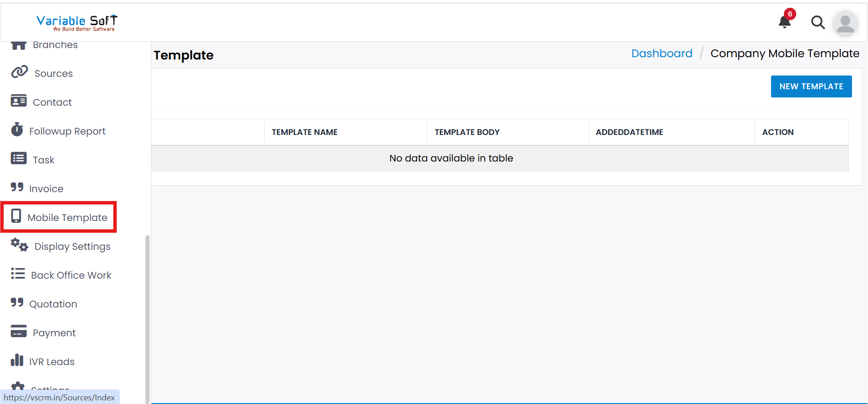This screenshot has width=868, height=404.
Task: Click the Task list icon
Action: coord(19,159)
